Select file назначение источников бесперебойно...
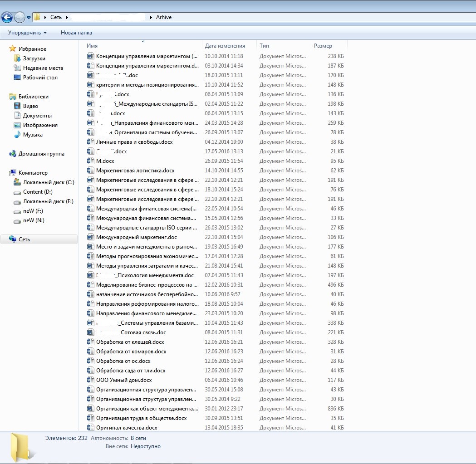This screenshot has width=476, height=464. 147,294
